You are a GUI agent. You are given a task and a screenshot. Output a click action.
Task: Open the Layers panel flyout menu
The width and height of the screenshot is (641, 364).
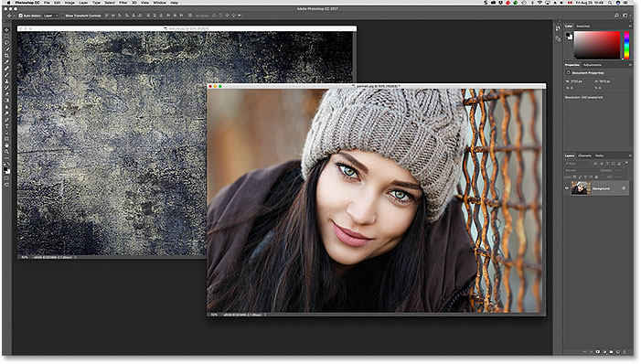point(630,155)
